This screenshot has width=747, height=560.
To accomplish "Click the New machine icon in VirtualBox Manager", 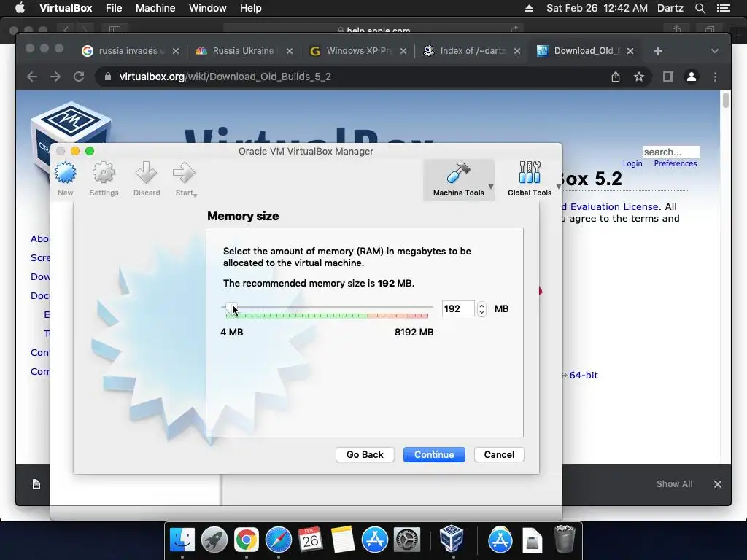I will click(x=65, y=174).
